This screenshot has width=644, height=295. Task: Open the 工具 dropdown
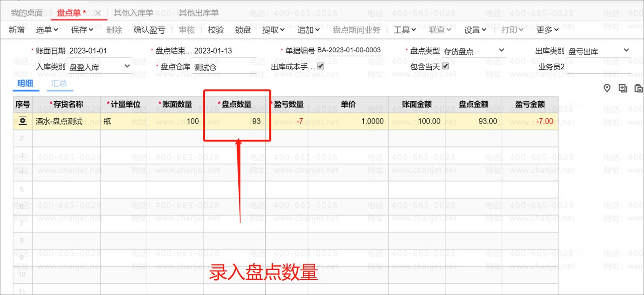[405, 30]
